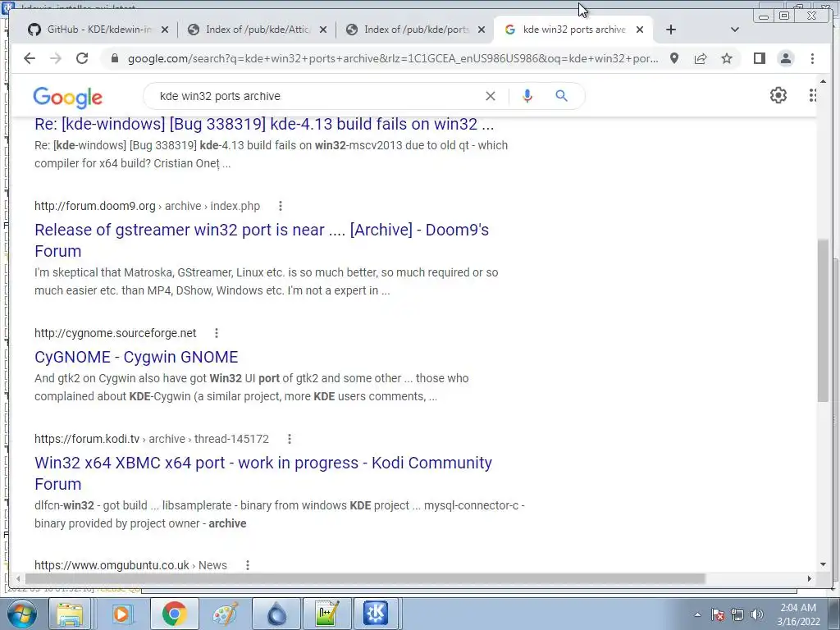
Task: Open the KDE installer taskbar icon
Action: pyautogui.click(x=376, y=614)
